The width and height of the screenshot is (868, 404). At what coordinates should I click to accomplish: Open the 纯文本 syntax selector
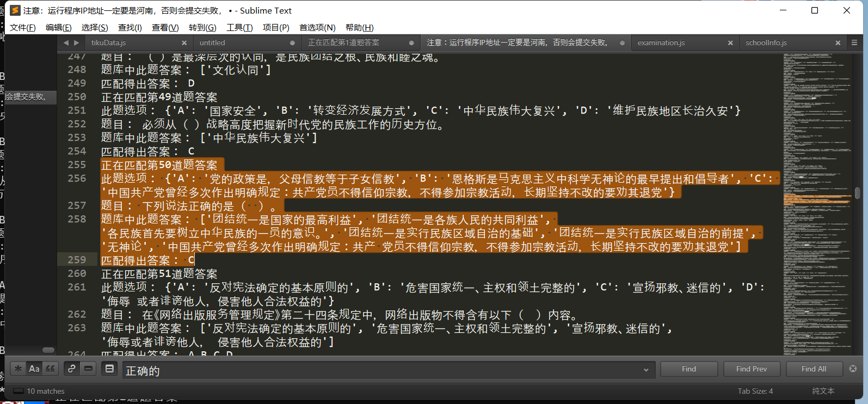coord(823,391)
